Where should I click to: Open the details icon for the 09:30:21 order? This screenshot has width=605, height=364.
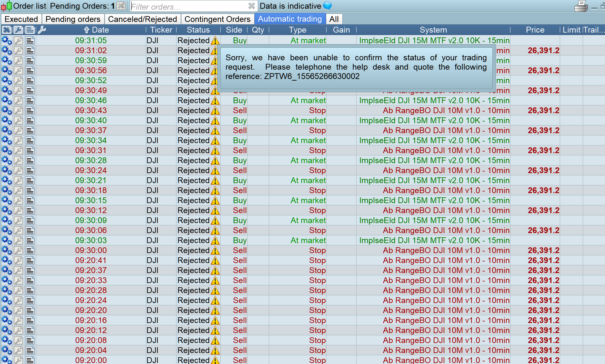point(30,181)
